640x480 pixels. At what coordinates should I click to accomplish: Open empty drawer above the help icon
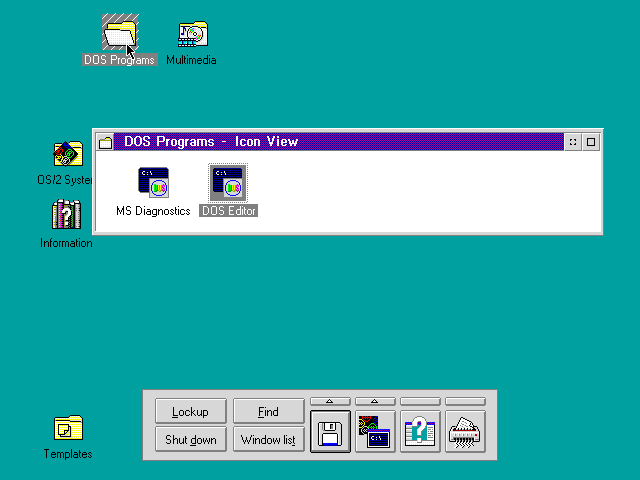point(420,402)
